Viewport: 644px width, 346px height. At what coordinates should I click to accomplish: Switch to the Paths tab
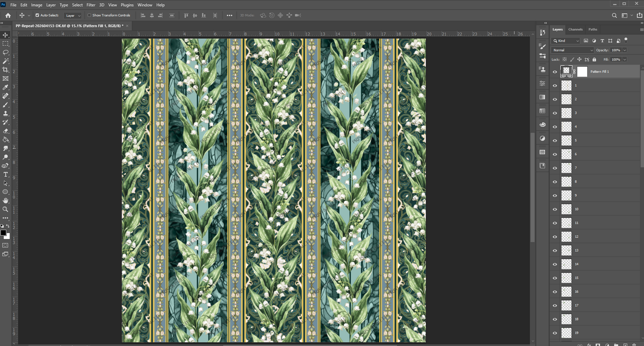[x=593, y=29]
